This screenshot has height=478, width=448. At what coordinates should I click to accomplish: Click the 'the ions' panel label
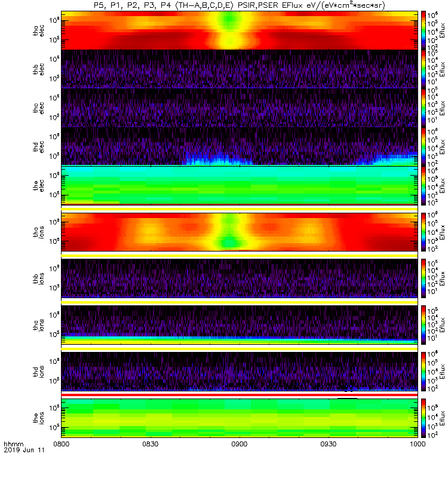39,418
